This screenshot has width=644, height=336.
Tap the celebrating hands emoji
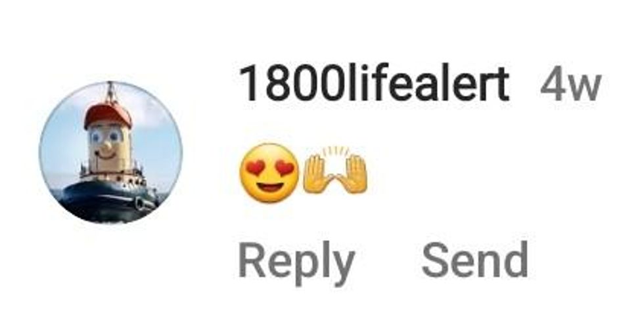(335, 169)
